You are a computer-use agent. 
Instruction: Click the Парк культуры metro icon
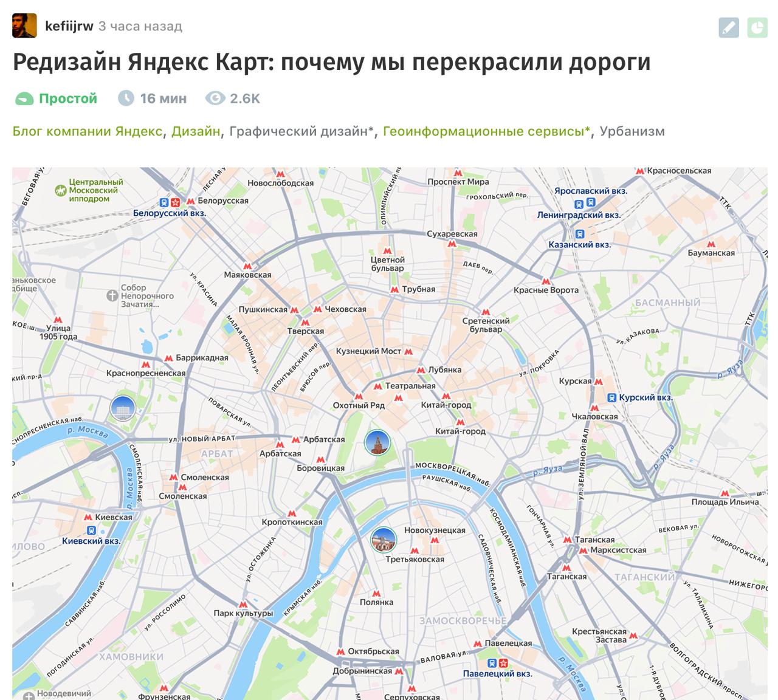(x=243, y=604)
